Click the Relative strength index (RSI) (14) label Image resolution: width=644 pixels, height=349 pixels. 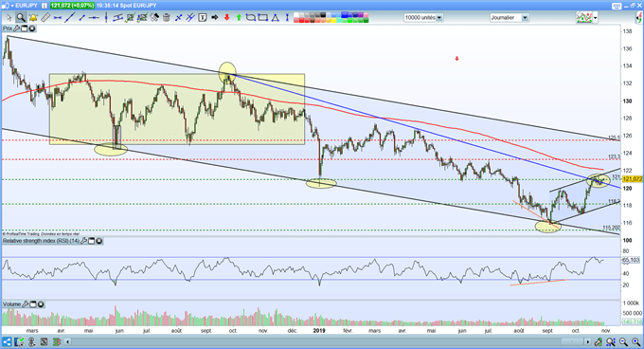(41, 241)
